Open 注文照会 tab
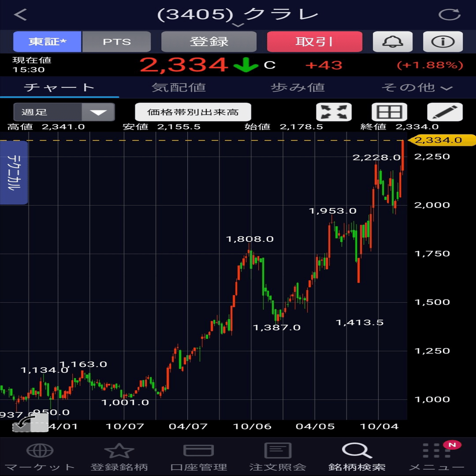Viewport: 476px width, 476px height. point(278,457)
